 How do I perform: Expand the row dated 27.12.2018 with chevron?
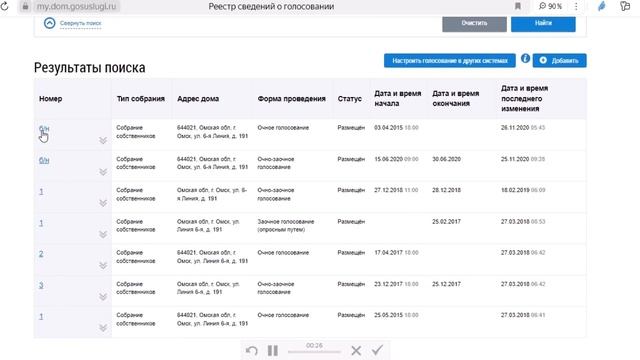pyautogui.click(x=103, y=203)
